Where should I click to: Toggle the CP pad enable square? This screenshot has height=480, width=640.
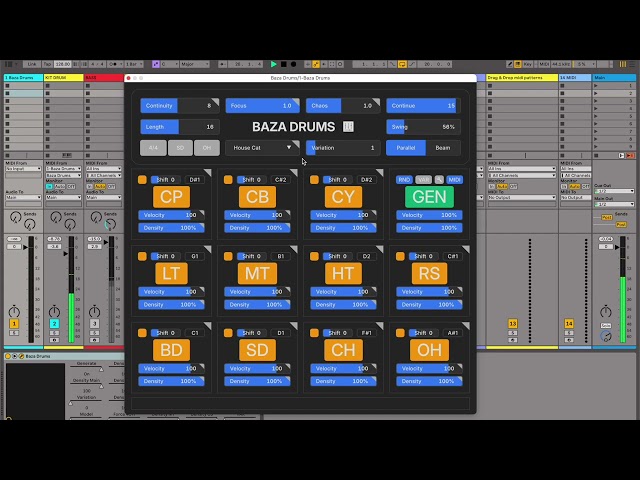tap(142, 180)
